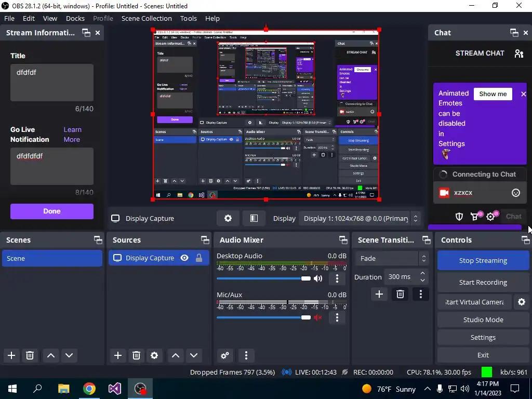Open the Tools menu
Screen dimensions: 532x399
point(188,18)
